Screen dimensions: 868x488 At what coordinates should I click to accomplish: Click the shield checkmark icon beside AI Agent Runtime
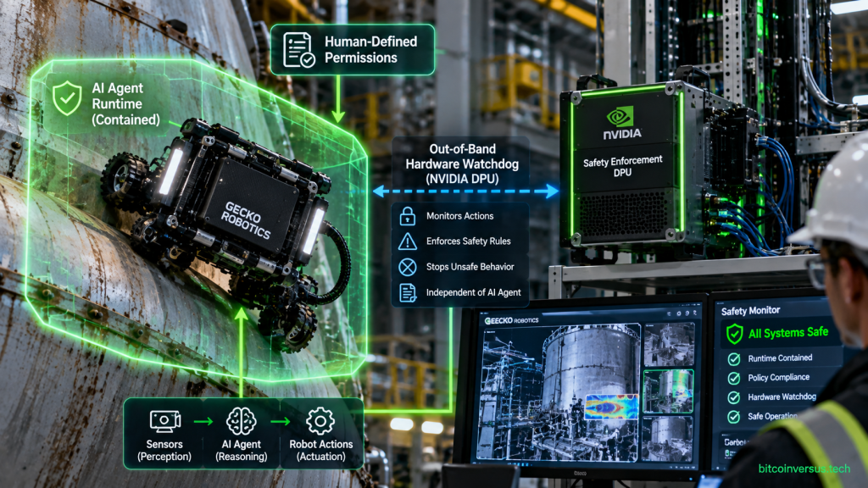pyautogui.click(x=67, y=98)
